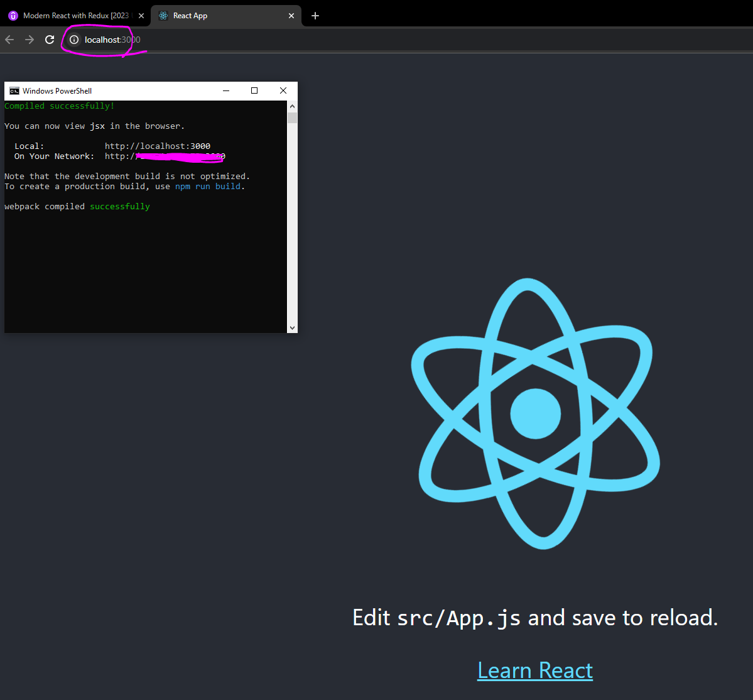Switch to Modern React with Redux tab

point(75,16)
